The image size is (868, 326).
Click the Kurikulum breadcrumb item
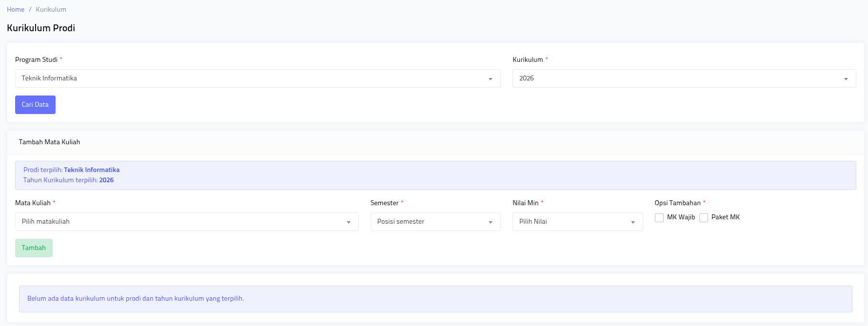[x=51, y=9]
